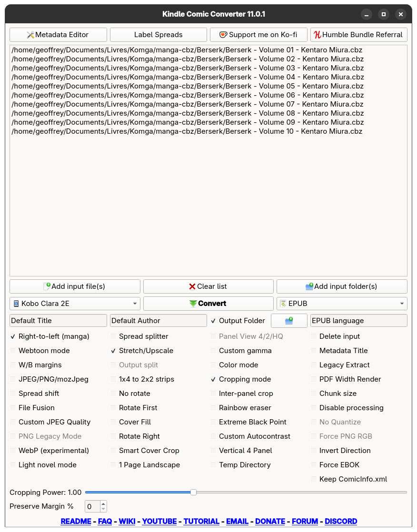Click Add input file(s)

75,286
